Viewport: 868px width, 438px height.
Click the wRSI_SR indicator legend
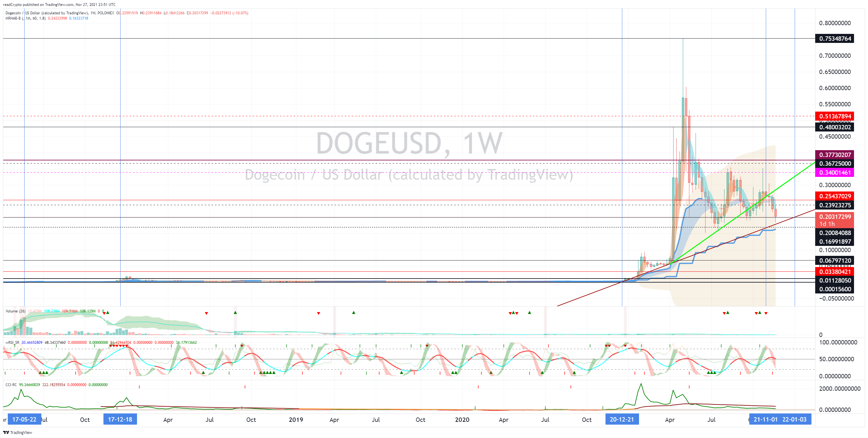12,343
